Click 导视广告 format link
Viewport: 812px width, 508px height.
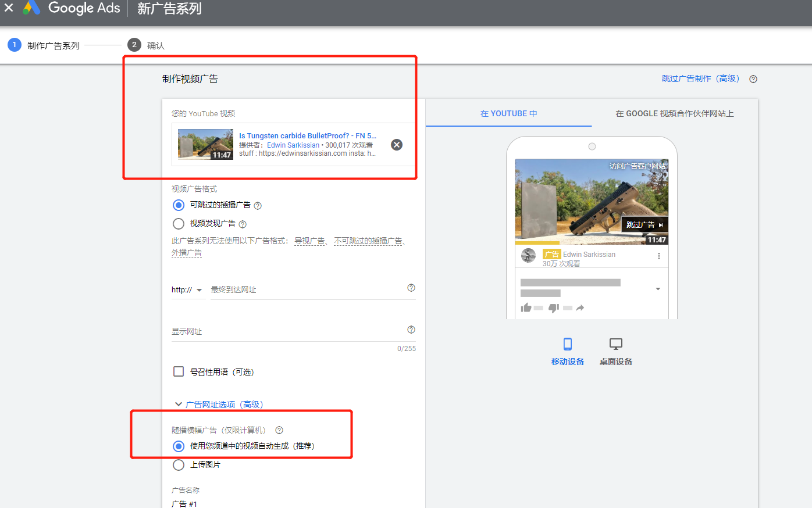309,241
